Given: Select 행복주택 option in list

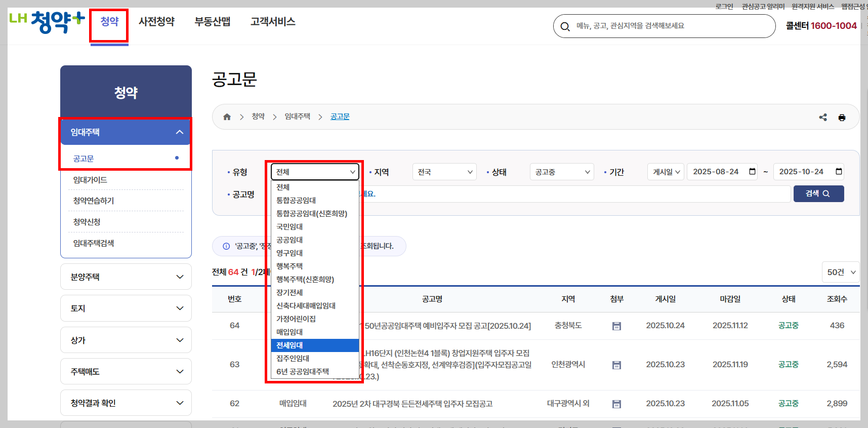Looking at the screenshot, I should pos(315,266).
